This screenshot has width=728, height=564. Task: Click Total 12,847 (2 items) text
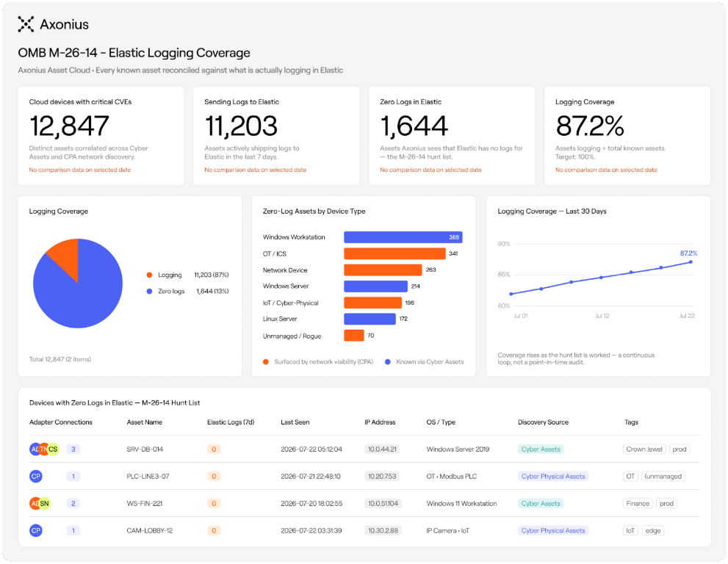point(60,359)
